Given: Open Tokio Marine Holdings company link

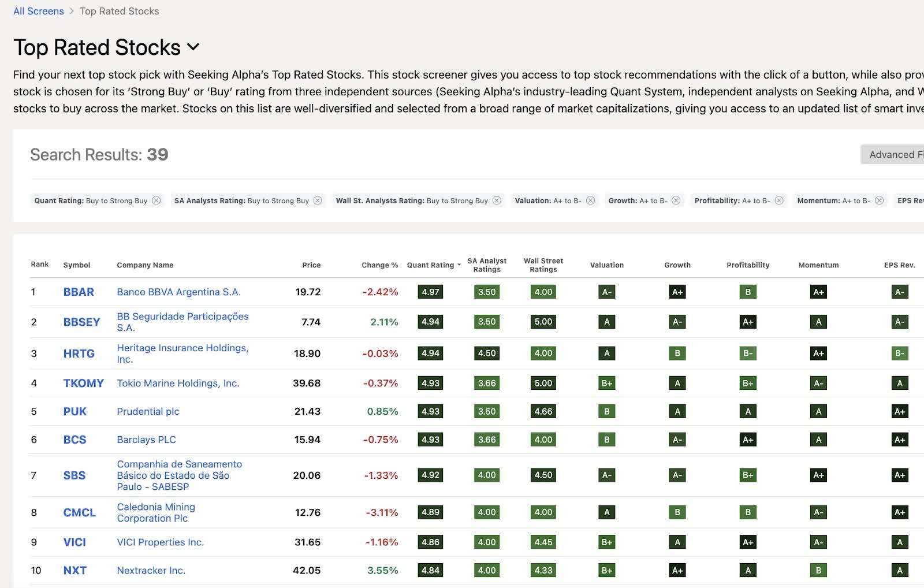Looking at the screenshot, I should [x=178, y=383].
